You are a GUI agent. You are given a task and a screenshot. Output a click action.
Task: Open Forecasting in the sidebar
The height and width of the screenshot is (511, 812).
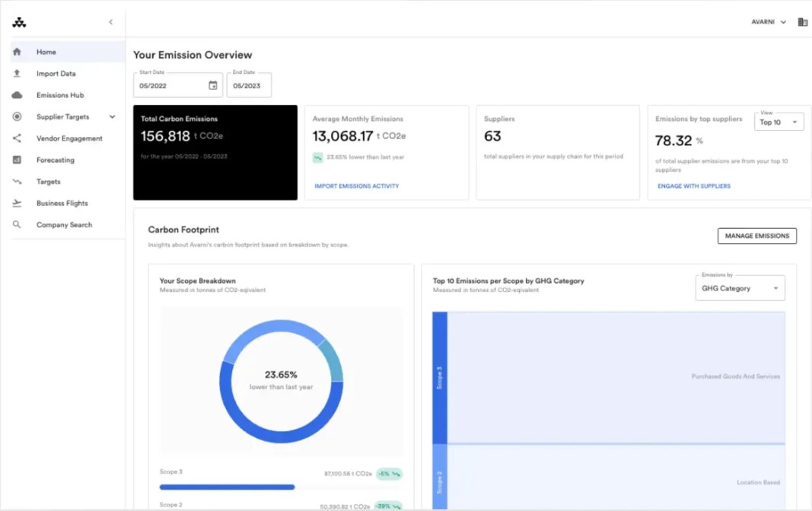pyautogui.click(x=56, y=160)
